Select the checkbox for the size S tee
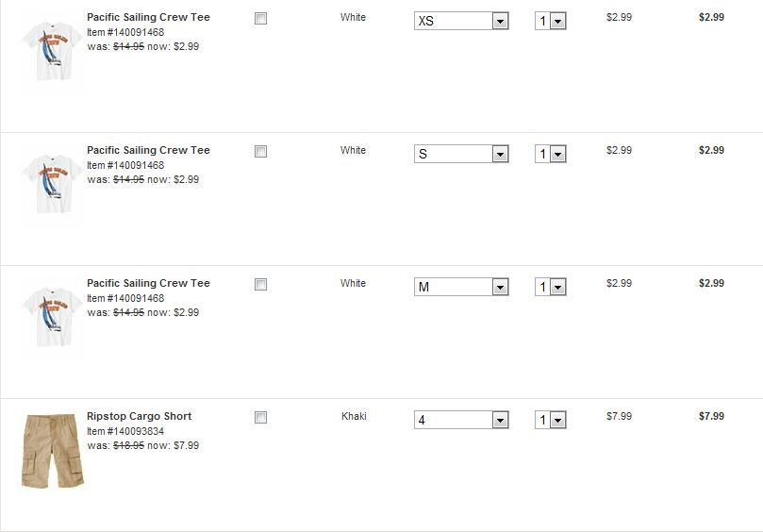The image size is (763, 532). click(261, 152)
